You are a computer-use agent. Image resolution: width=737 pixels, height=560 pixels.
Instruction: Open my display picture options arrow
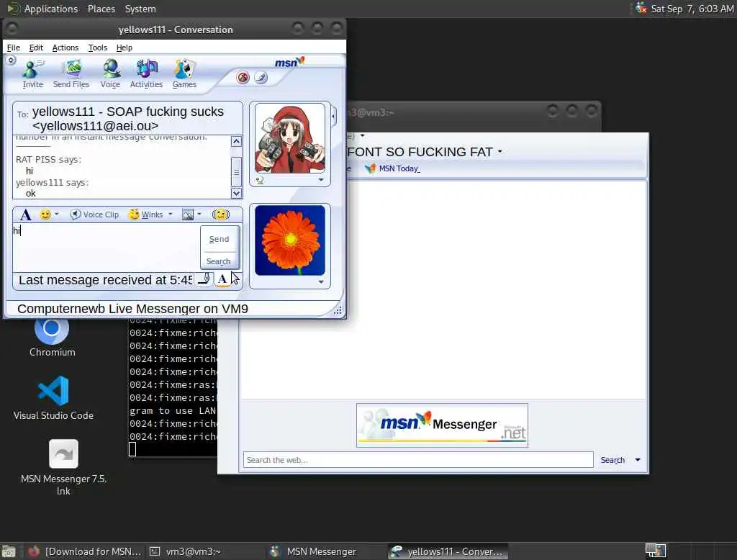pyautogui.click(x=321, y=282)
